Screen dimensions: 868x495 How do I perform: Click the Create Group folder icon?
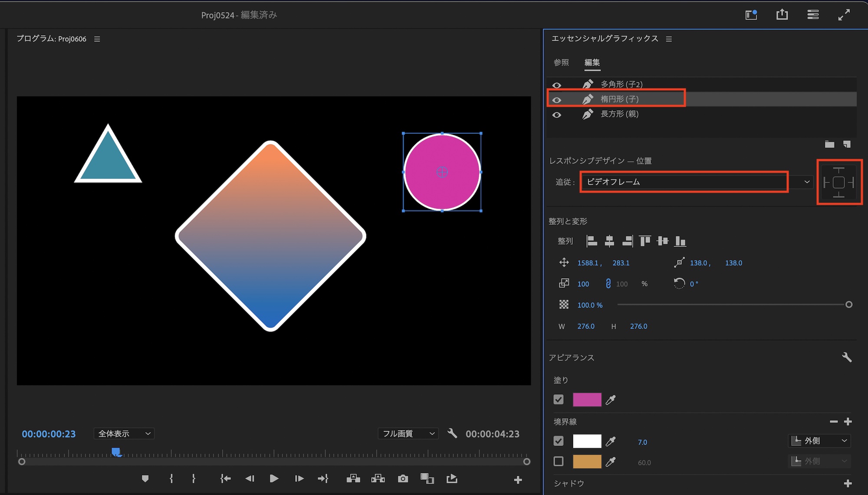click(829, 144)
